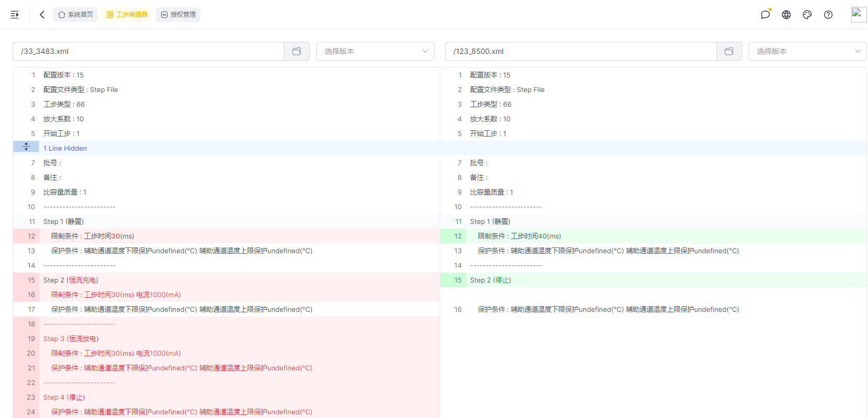Click the '1 Line Hidden' link
868x418 pixels.
(65, 149)
